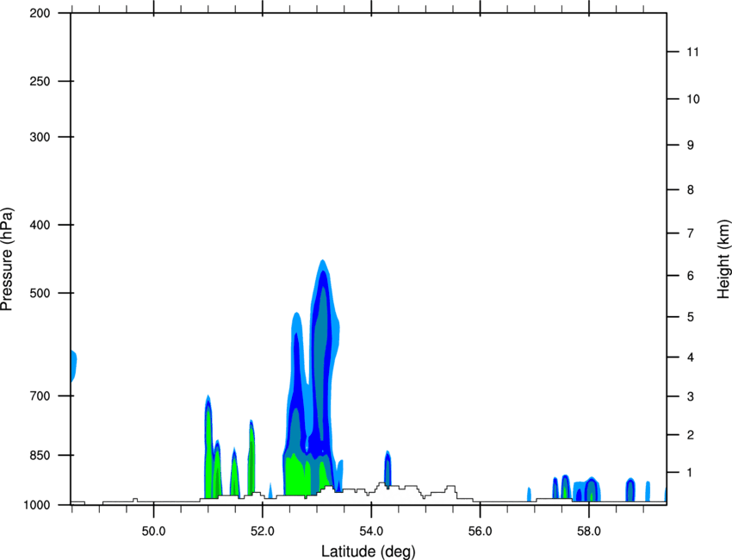Click the 4 km height tick label

pyautogui.click(x=691, y=358)
